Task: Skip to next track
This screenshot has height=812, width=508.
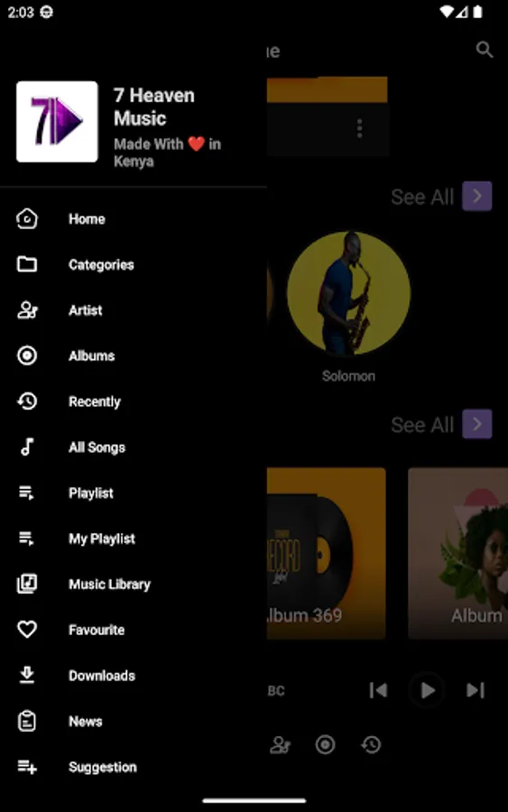Action: tap(475, 690)
